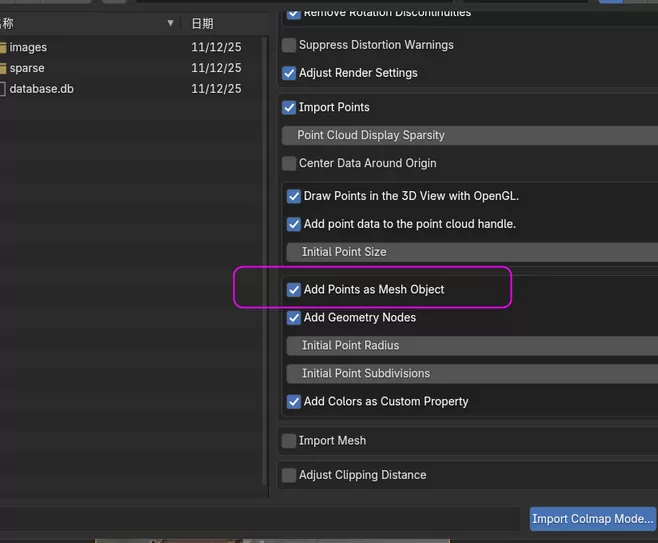Click the Initial Point Radius field
This screenshot has height=543, width=658.
click(x=470, y=345)
